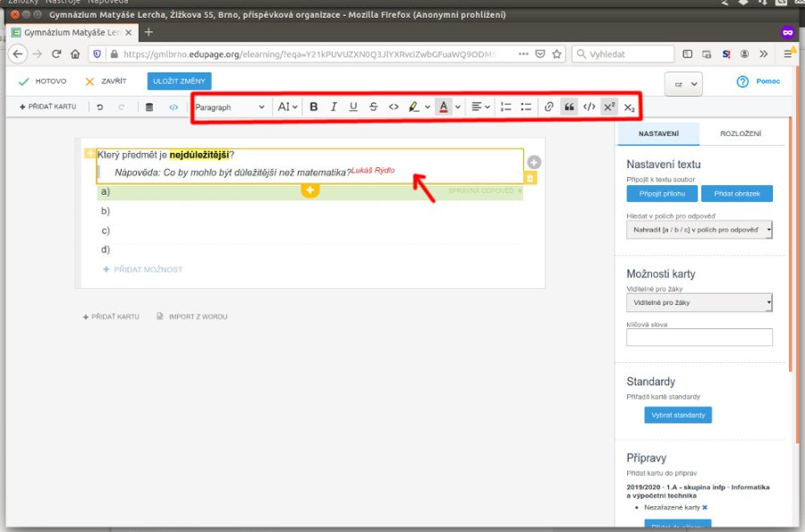This screenshot has width=805, height=532.
Task: Toggle bold formatting in the editor toolbar
Action: tap(314, 106)
